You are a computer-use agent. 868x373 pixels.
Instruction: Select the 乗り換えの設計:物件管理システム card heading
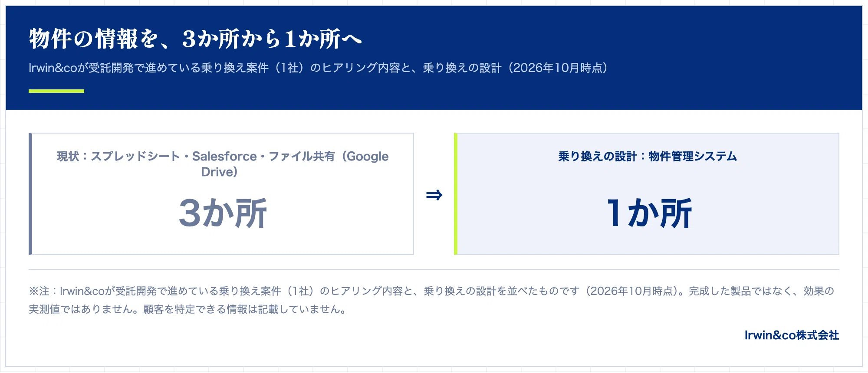click(x=648, y=156)
